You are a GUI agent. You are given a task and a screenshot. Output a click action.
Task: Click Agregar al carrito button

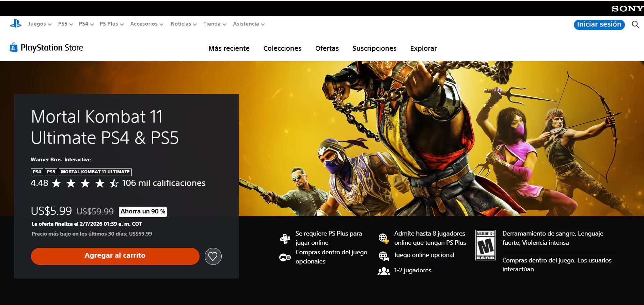pyautogui.click(x=115, y=256)
